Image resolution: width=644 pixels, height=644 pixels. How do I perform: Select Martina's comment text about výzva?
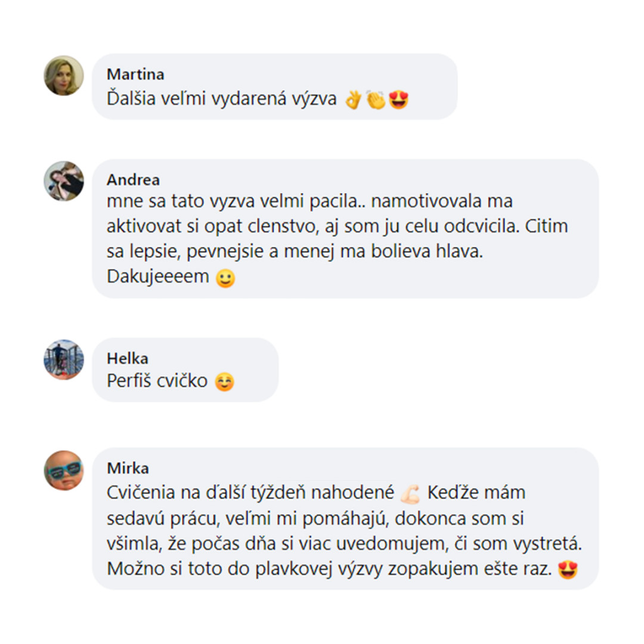click(222, 99)
